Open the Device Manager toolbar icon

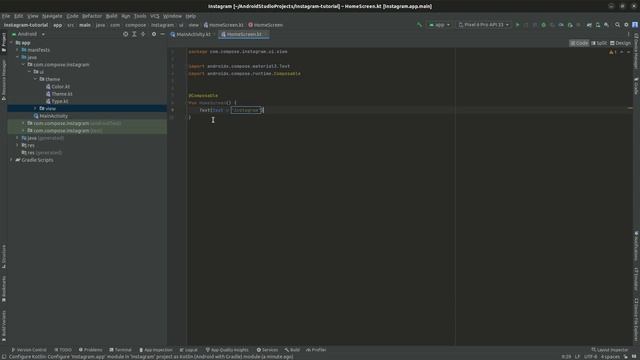tap(598, 25)
